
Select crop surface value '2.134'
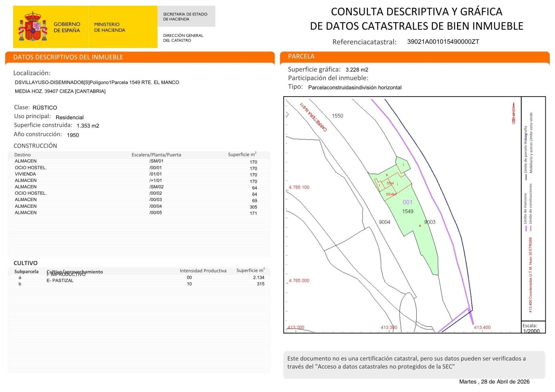point(258,277)
